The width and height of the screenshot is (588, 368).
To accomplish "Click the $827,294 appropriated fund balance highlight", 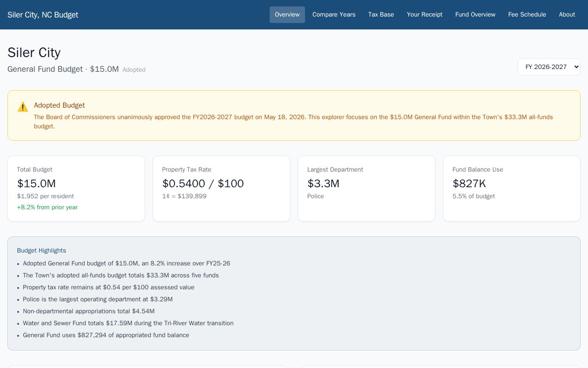I will click(x=106, y=335).
